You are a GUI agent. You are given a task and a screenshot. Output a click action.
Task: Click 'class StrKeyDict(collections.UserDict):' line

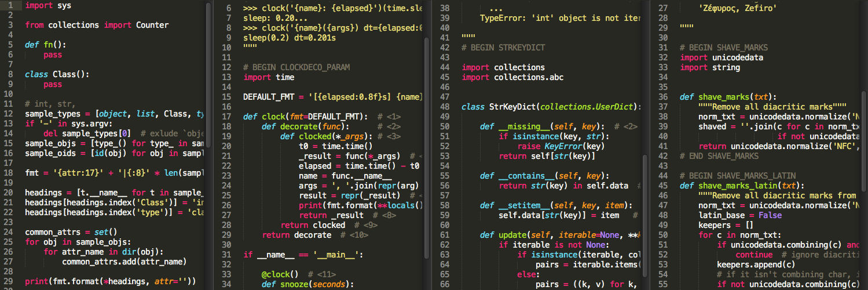coord(552,107)
